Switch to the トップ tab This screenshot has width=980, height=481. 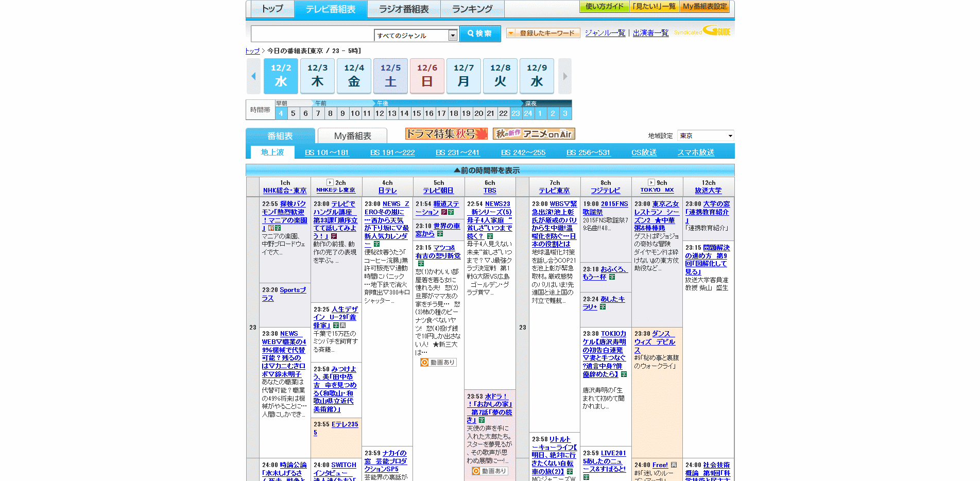[x=272, y=9]
